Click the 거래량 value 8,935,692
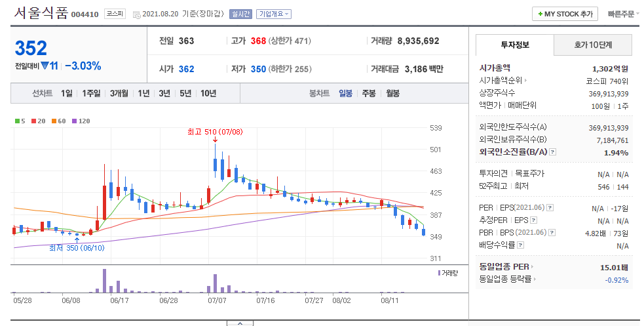 click(418, 41)
